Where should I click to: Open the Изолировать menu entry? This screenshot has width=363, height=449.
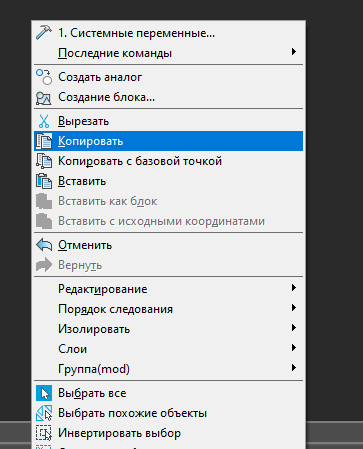168,329
